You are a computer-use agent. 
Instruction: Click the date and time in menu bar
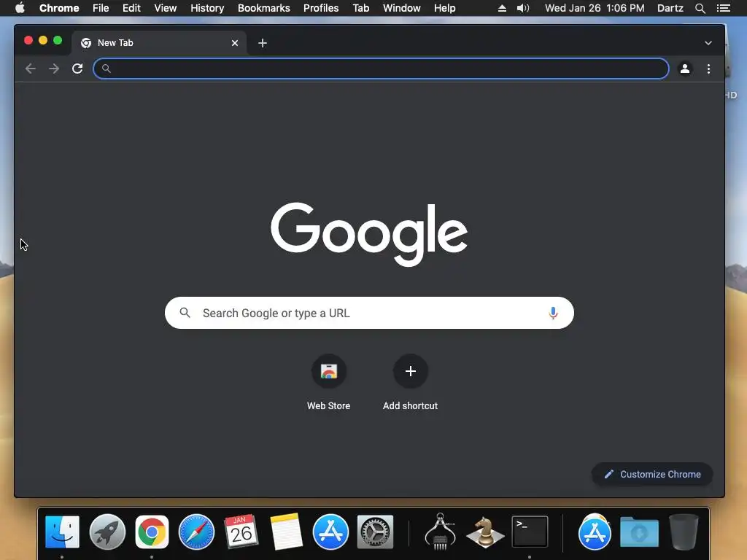(595, 8)
